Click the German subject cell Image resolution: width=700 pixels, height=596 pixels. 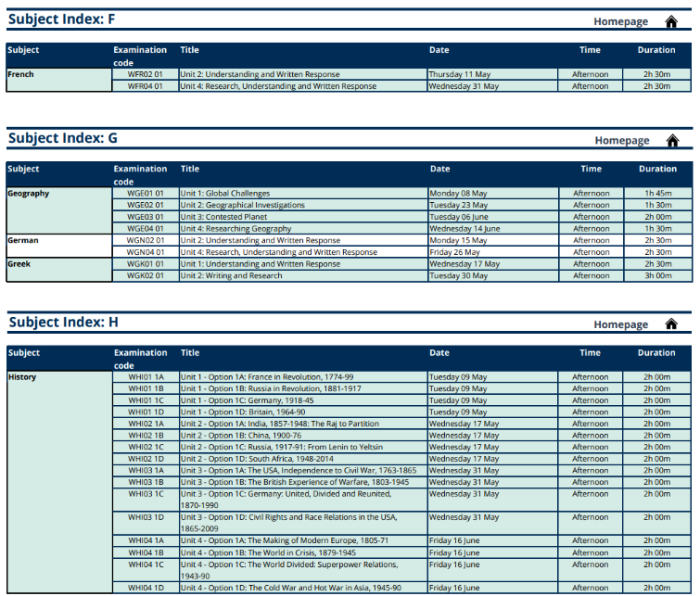tap(59, 246)
